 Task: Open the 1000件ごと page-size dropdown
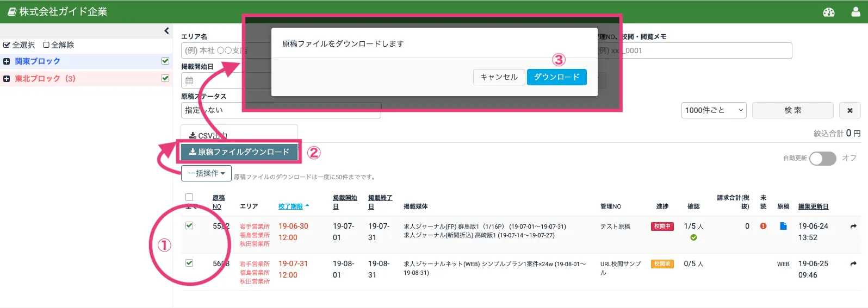(714, 110)
